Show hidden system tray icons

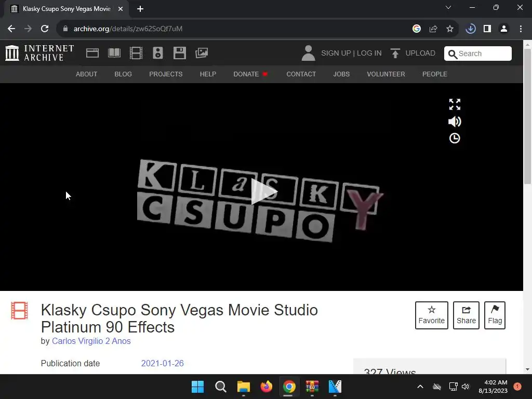(x=420, y=387)
